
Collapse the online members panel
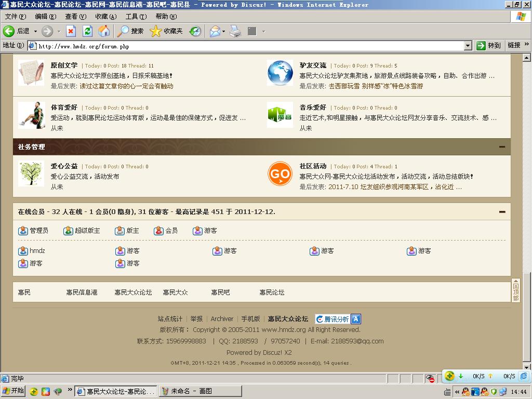[502, 212]
